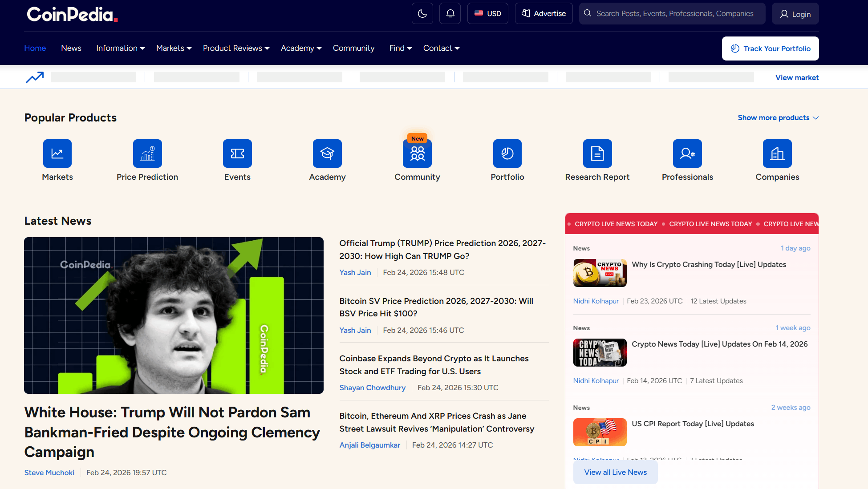Image resolution: width=868 pixels, height=489 pixels.
Task: Open the Community nav item
Action: (x=353, y=48)
